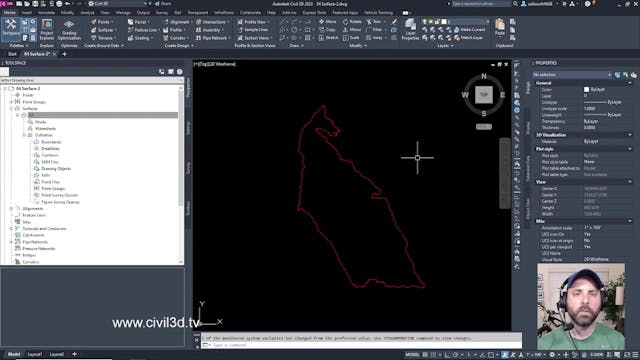Collapse the General properties section

(x=630, y=83)
